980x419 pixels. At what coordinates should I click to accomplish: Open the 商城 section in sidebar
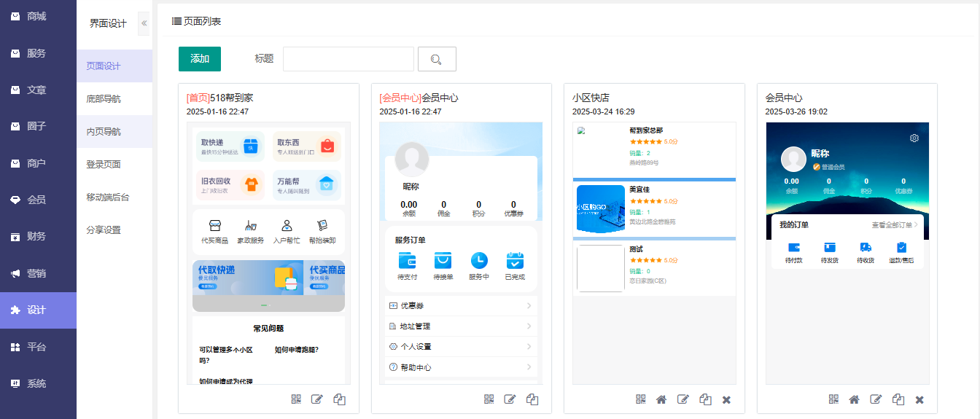coord(36,16)
